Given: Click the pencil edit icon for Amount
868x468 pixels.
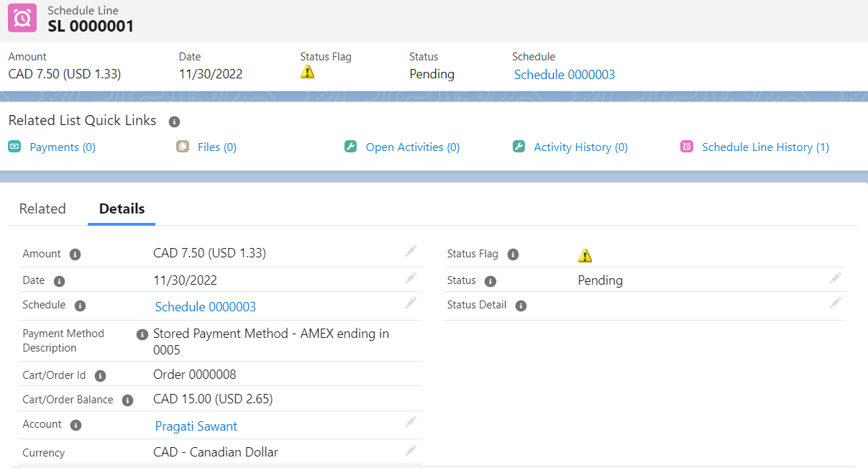Looking at the screenshot, I should [x=411, y=251].
